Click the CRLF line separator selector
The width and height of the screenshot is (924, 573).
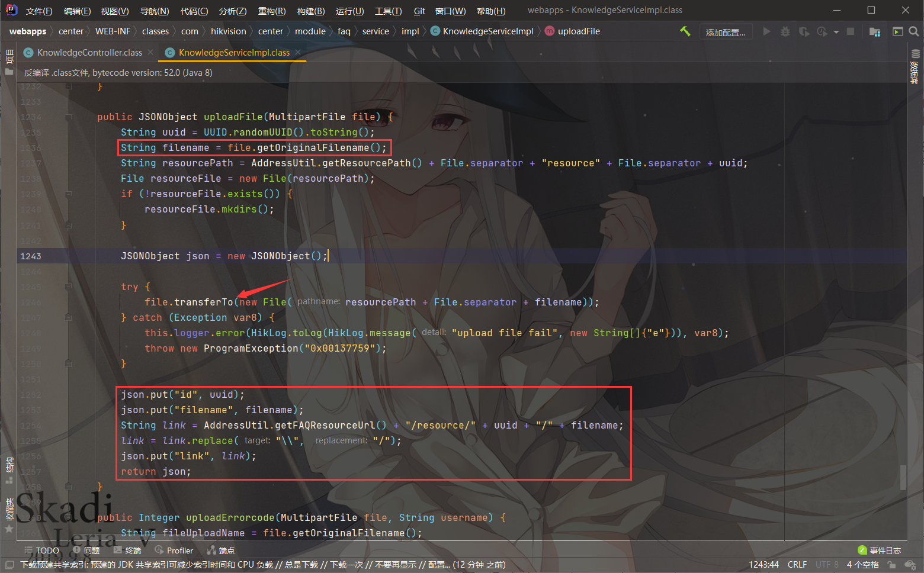click(x=797, y=565)
